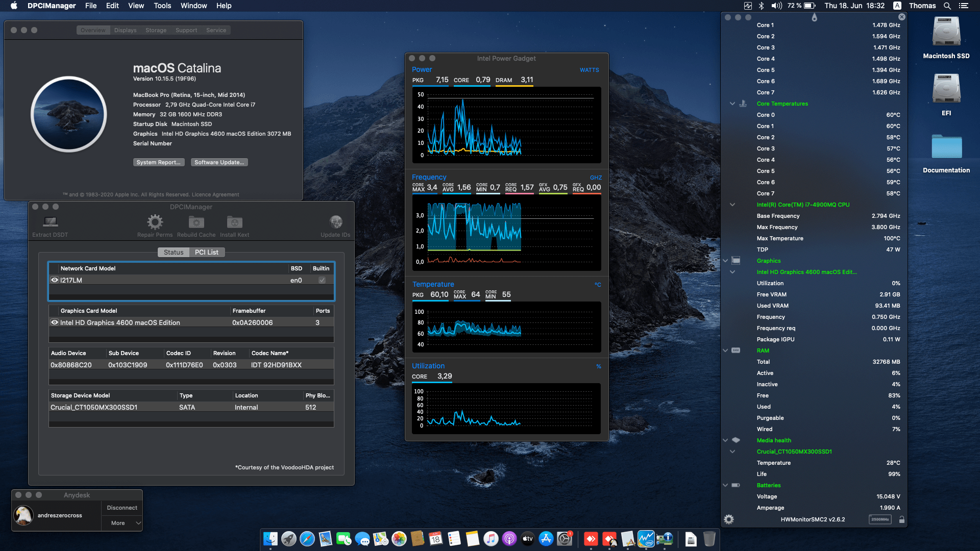Open Music app from the dock
980x551 pixels.
(x=491, y=539)
